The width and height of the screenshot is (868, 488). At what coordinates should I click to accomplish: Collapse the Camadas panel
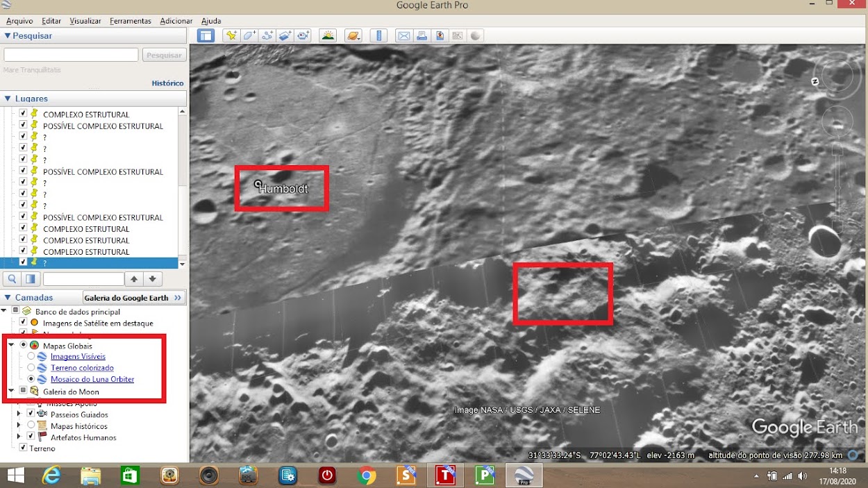pos(8,297)
